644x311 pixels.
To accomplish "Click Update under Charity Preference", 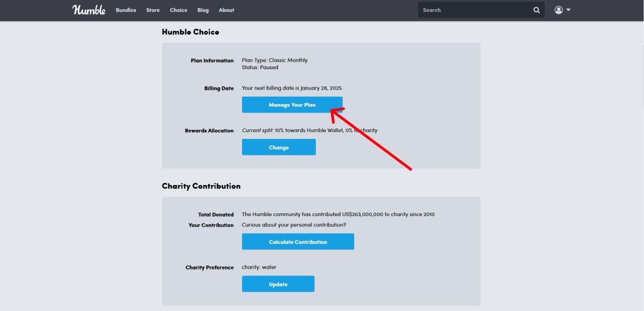I will click(278, 284).
